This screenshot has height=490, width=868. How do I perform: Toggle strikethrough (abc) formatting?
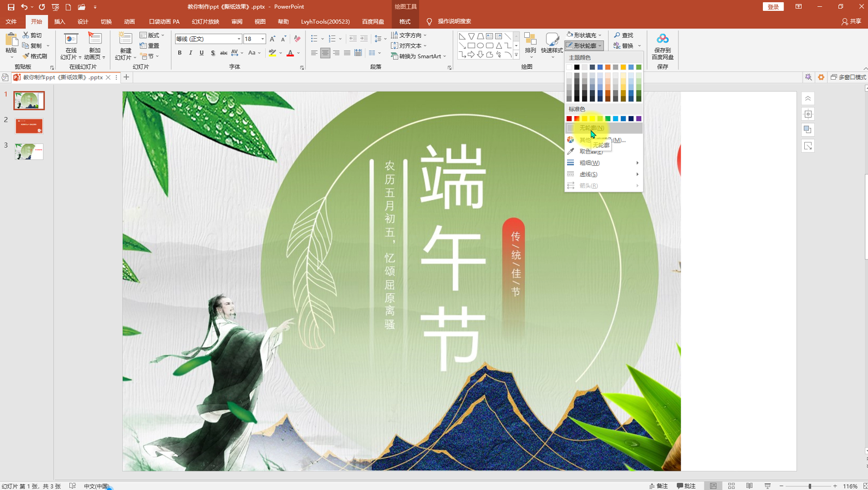coord(223,53)
